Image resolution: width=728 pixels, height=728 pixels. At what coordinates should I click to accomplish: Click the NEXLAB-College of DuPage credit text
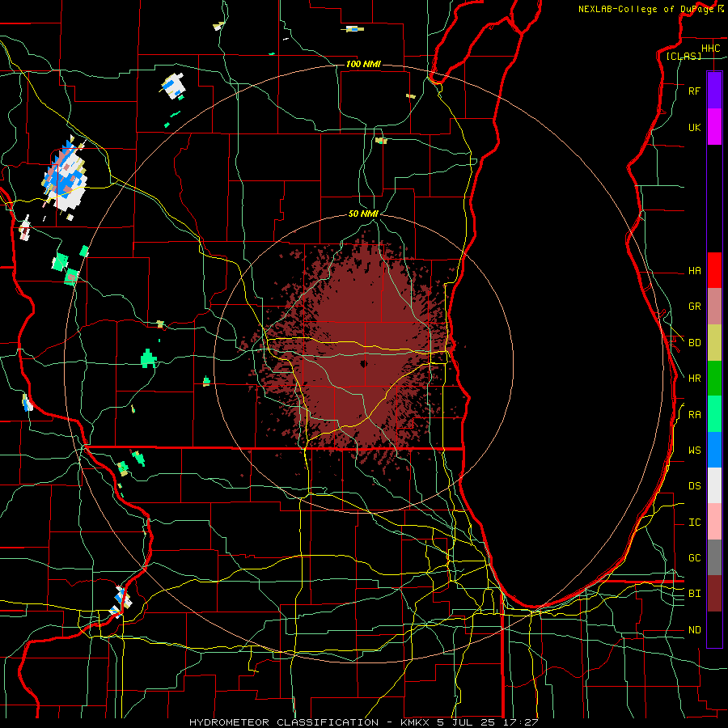click(x=645, y=9)
